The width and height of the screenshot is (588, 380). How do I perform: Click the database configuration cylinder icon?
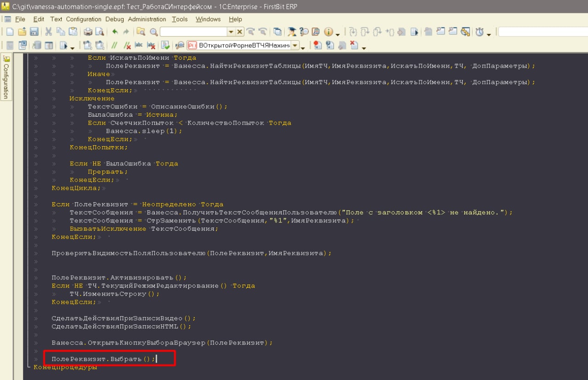pos(37,45)
